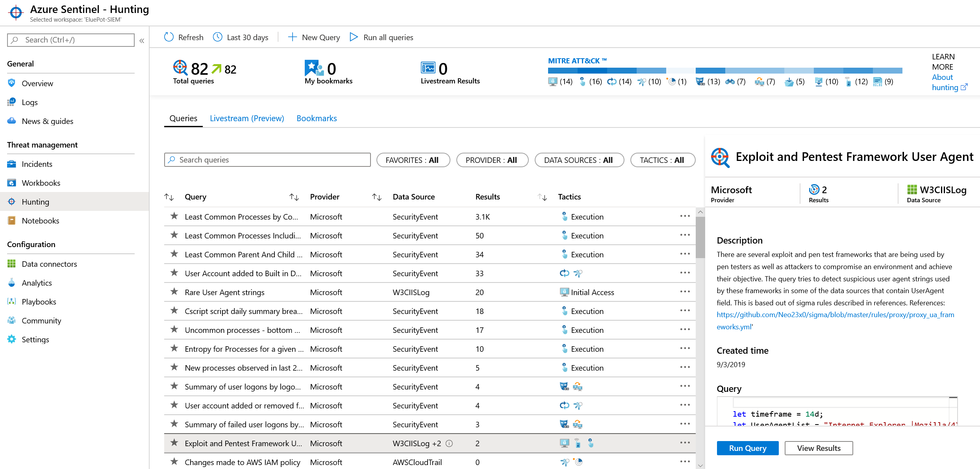Click the Refresh icon in toolbar

pos(169,37)
